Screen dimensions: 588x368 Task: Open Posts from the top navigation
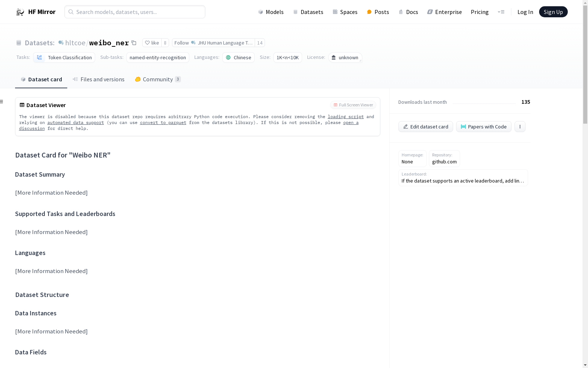click(x=378, y=12)
